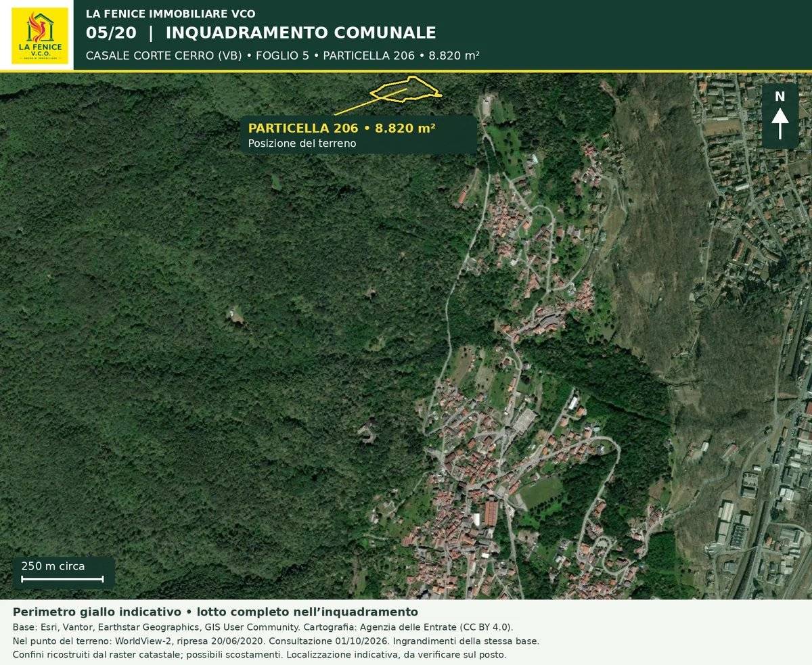
Task: Select the yellow parcel perimeter outline
Action: tap(406, 89)
